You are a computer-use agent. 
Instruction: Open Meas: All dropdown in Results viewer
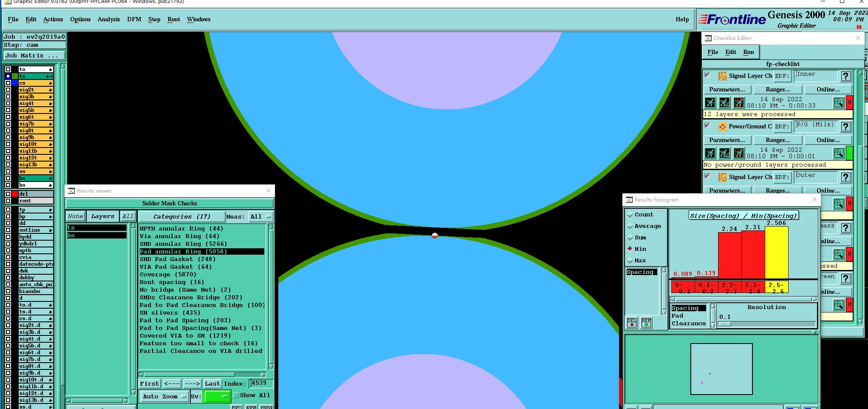pos(260,216)
